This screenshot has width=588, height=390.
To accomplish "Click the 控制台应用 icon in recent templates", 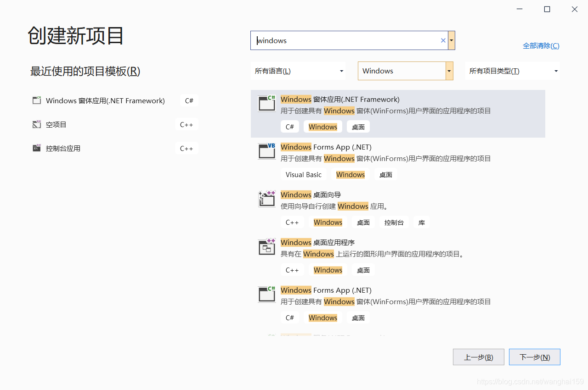I will tap(37, 148).
